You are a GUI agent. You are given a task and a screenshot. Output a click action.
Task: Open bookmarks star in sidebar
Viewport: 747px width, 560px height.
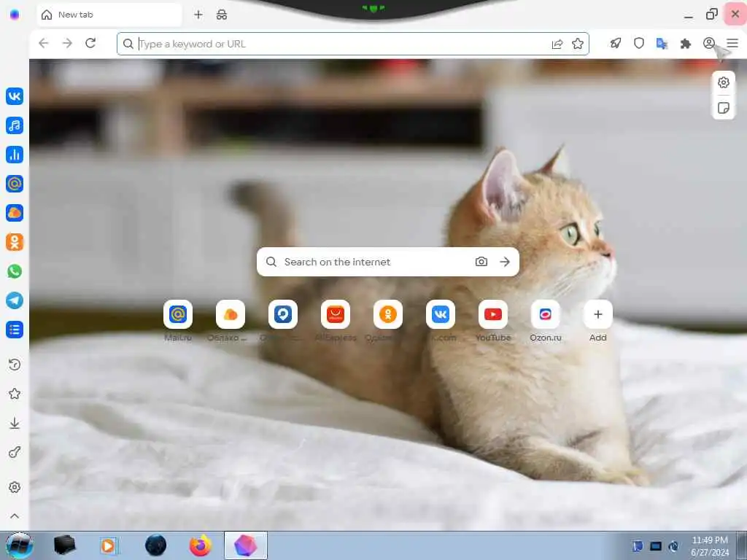(15, 394)
